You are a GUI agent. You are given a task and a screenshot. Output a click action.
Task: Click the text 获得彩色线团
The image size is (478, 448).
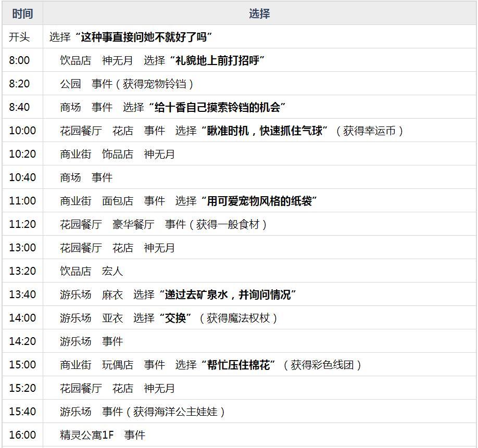pos(322,365)
